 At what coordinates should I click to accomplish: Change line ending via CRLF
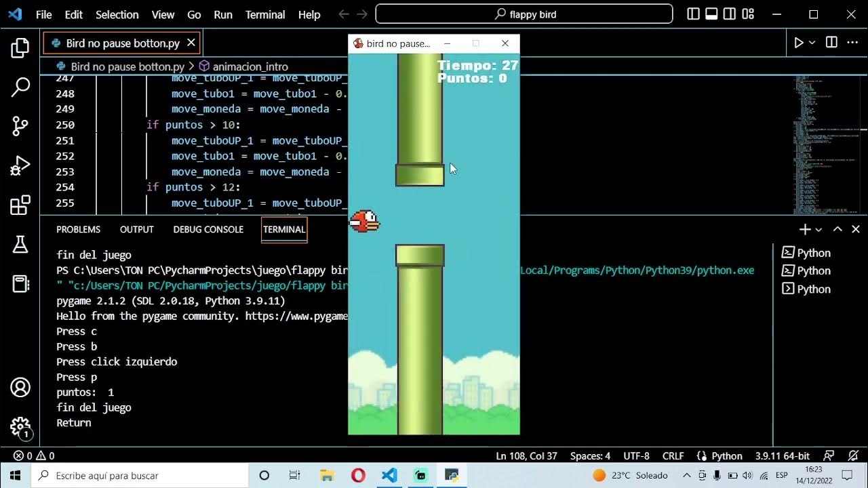[673, 456]
